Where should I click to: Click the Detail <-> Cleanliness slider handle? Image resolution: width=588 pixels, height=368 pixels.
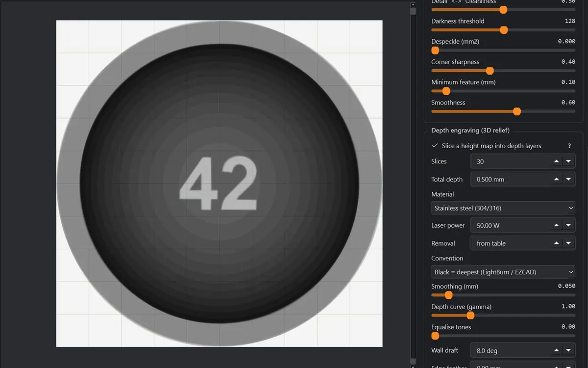pyautogui.click(x=503, y=10)
